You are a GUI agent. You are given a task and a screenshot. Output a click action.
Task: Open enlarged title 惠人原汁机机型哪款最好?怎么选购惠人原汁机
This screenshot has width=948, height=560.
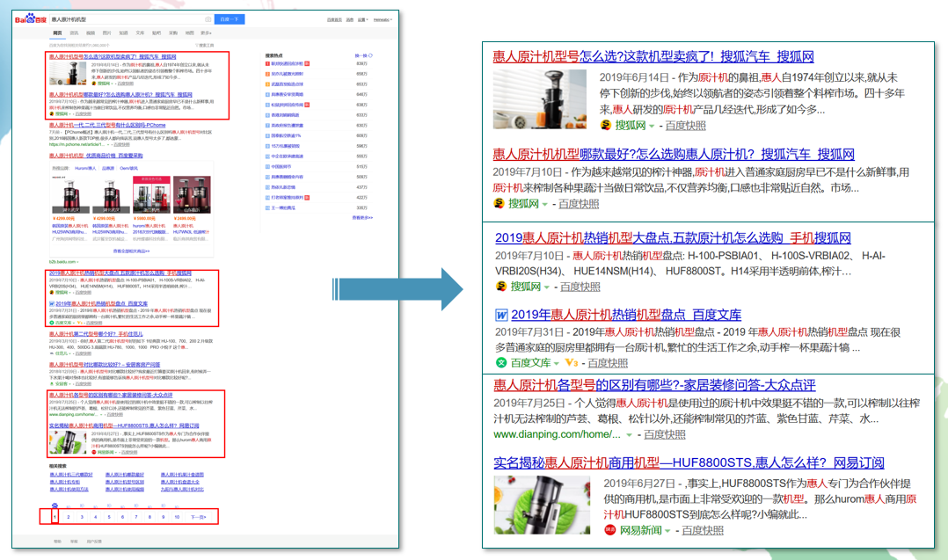coord(674,154)
